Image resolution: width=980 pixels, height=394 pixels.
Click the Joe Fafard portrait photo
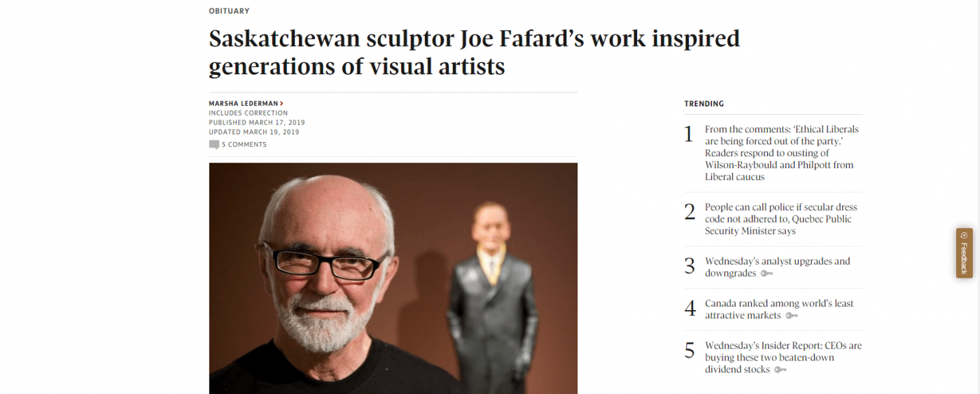[x=393, y=279]
